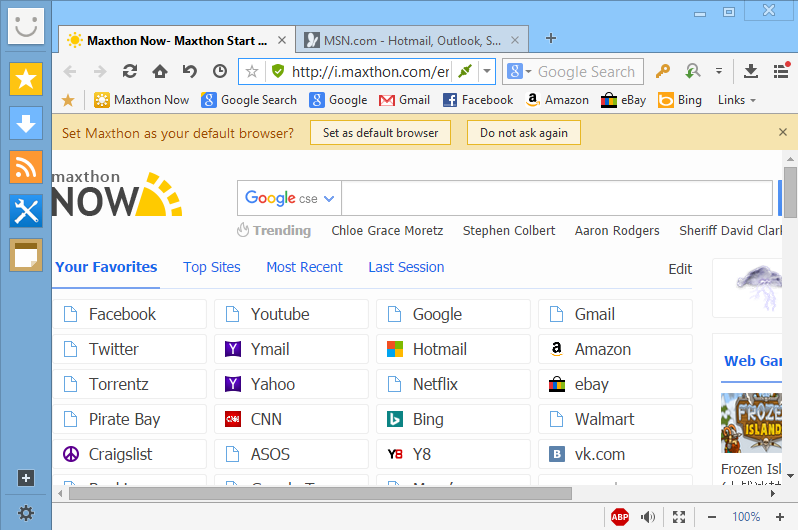Open the Hotmail favorite tile
798x530 pixels.
click(453, 349)
